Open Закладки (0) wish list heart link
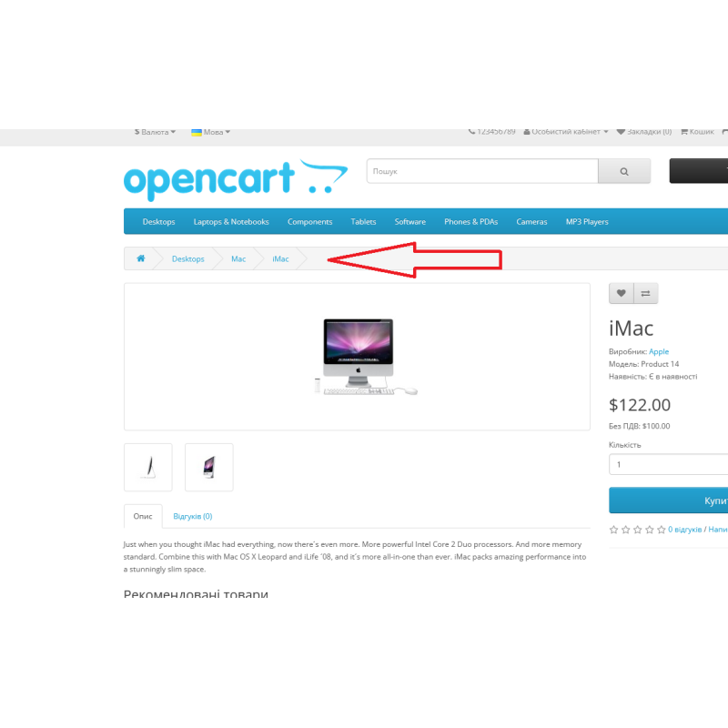The image size is (728, 728). [x=644, y=132]
